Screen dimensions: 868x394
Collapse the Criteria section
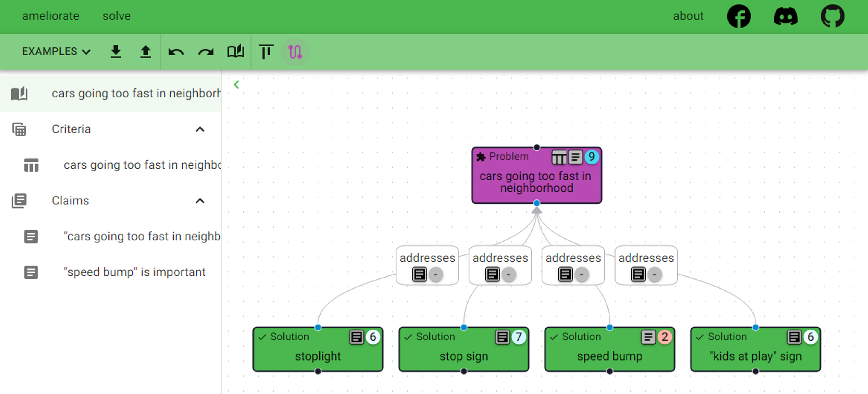coord(200,130)
